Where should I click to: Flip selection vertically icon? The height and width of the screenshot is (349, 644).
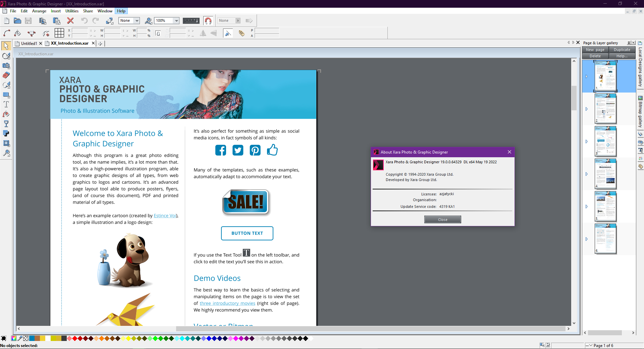(x=214, y=33)
